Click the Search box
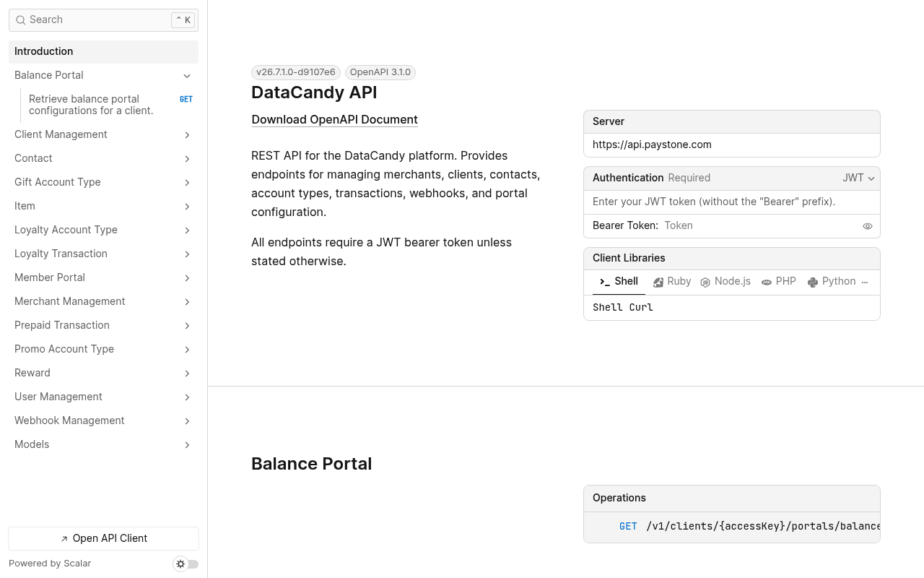The image size is (924, 578). pyautogui.click(x=103, y=20)
